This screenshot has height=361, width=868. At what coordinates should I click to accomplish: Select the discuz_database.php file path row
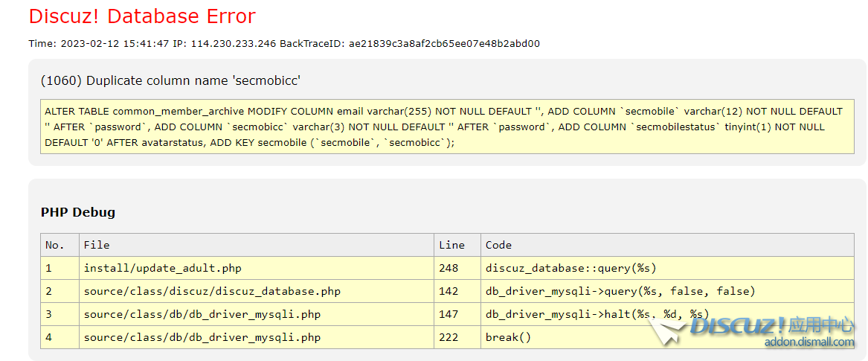click(x=211, y=291)
